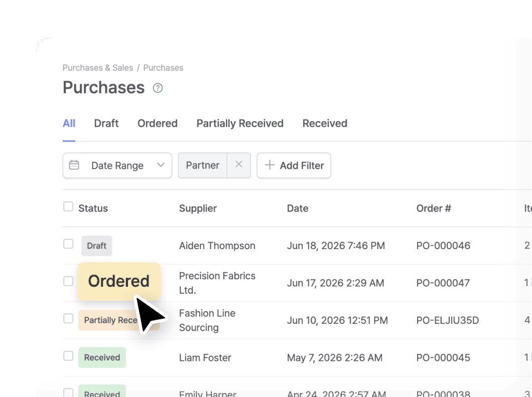Click the Draft status badge

point(97,246)
